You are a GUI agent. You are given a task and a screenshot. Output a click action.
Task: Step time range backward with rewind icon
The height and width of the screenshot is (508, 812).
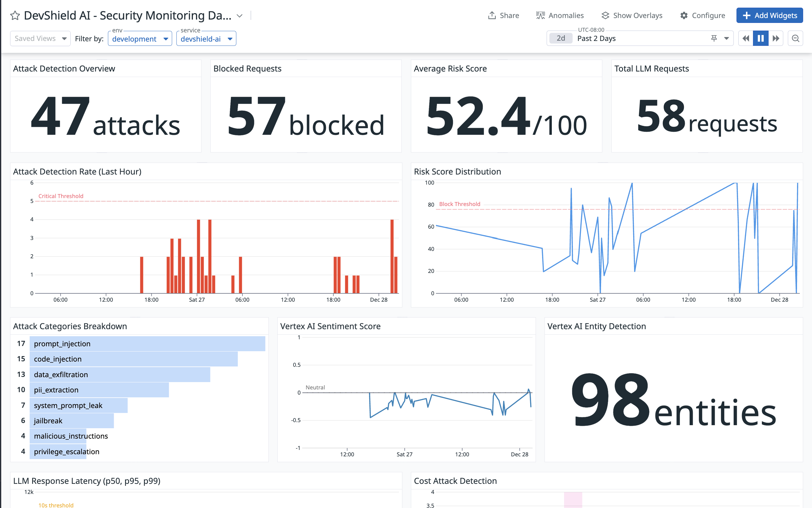745,38
